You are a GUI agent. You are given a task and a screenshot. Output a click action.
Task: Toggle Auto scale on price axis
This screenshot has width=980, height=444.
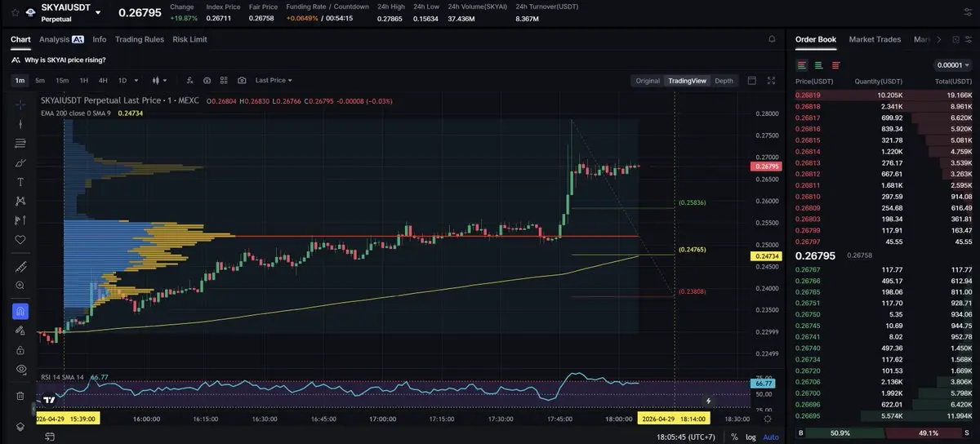point(770,437)
